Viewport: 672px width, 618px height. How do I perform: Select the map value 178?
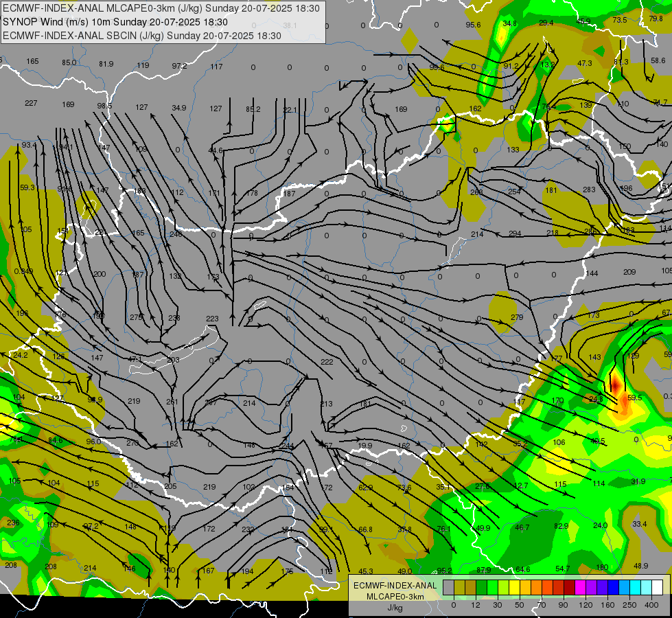(x=252, y=193)
